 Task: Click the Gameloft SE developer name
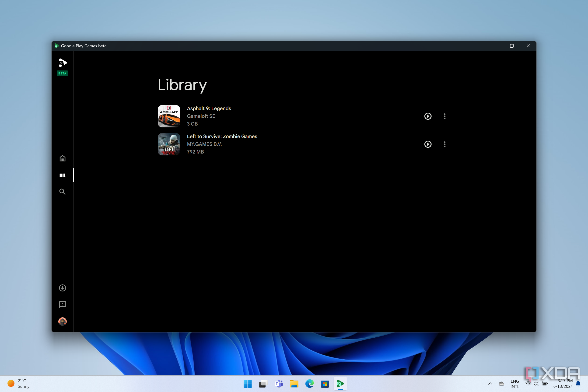[201, 116]
